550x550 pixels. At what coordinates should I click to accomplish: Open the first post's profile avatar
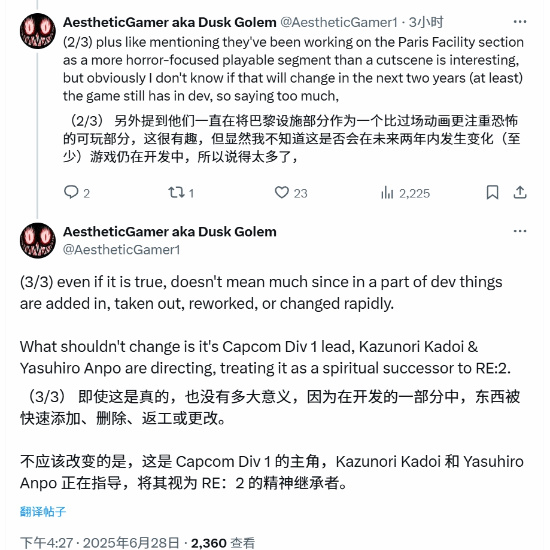coord(38,31)
